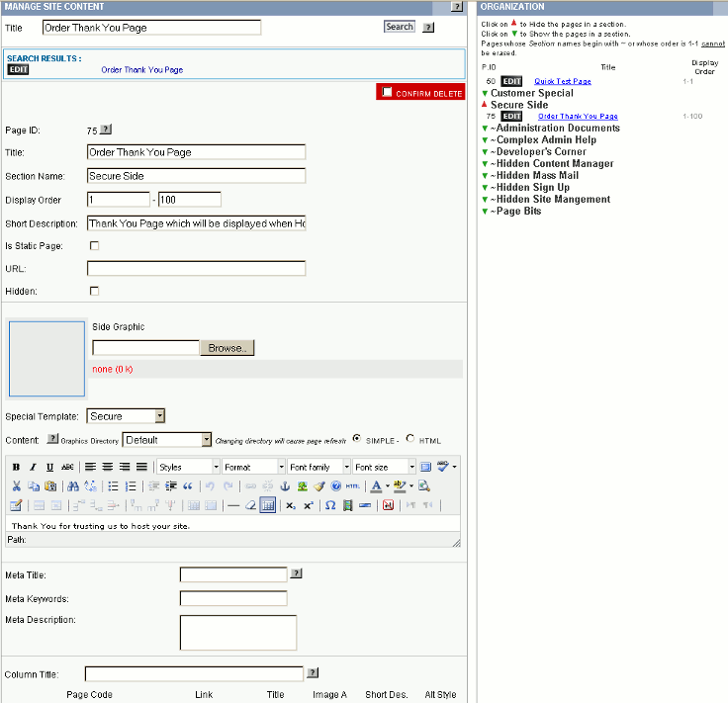Enable Is Static Page checkbox
This screenshot has width=728, height=703.
pyautogui.click(x=94, y=245)
